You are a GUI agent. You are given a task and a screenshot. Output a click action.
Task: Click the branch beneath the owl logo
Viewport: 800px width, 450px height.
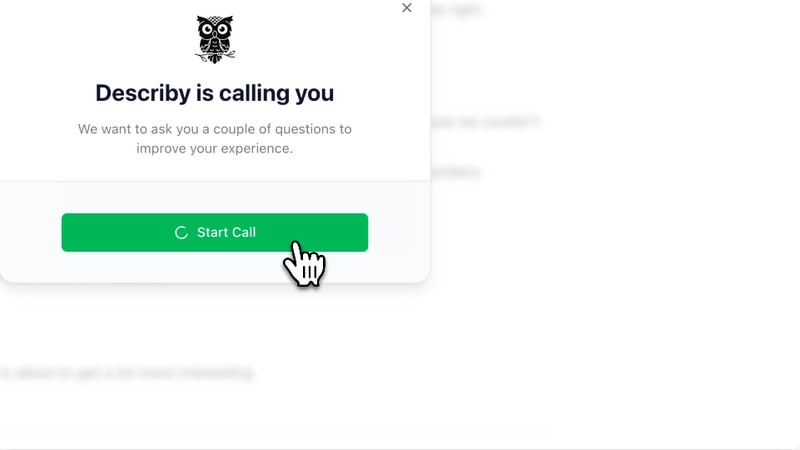215,56
